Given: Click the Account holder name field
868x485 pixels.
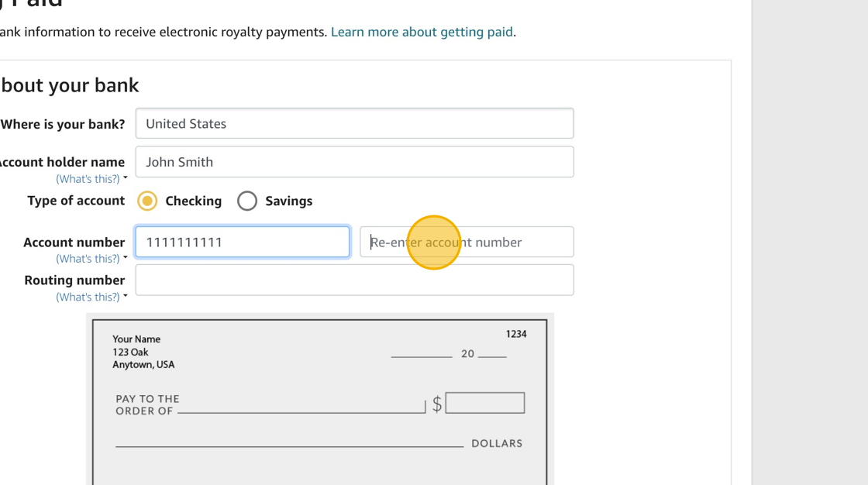Looking at the screenshot, I should coord(354,162).
